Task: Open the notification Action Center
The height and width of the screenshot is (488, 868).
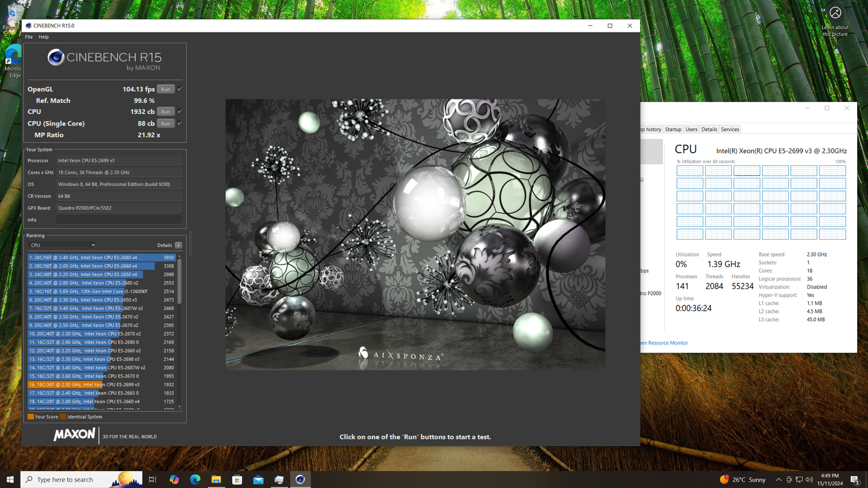Action: [x=855, y=480]
